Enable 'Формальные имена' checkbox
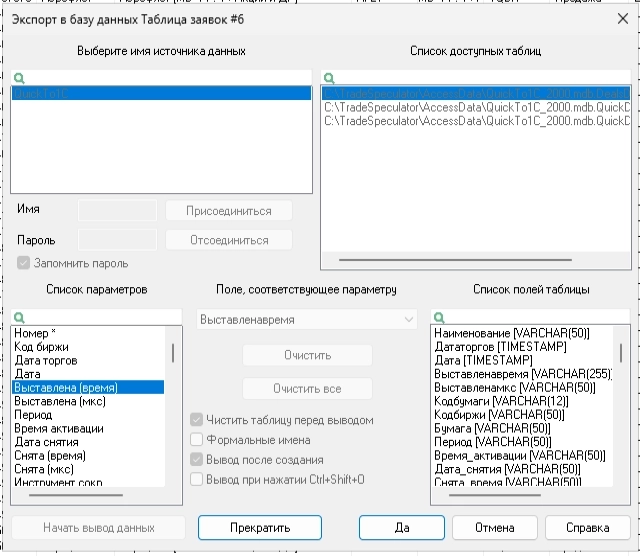 click(197, 440)
